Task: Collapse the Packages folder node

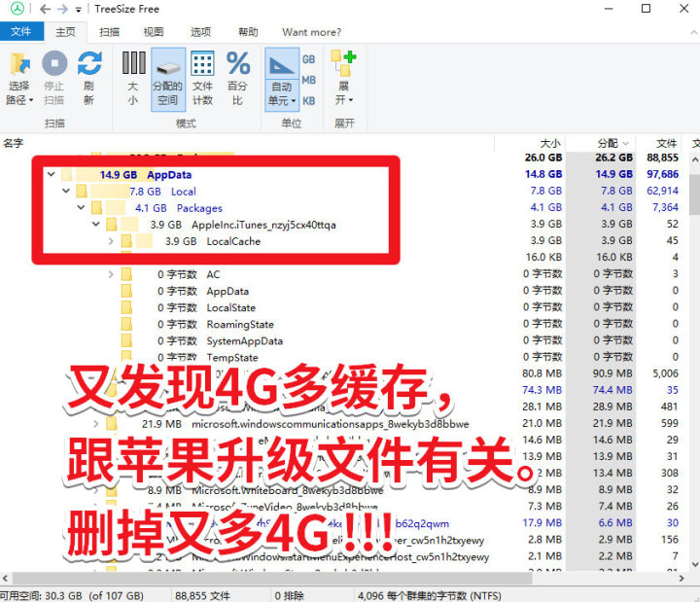Action: (x=81, y=208)
